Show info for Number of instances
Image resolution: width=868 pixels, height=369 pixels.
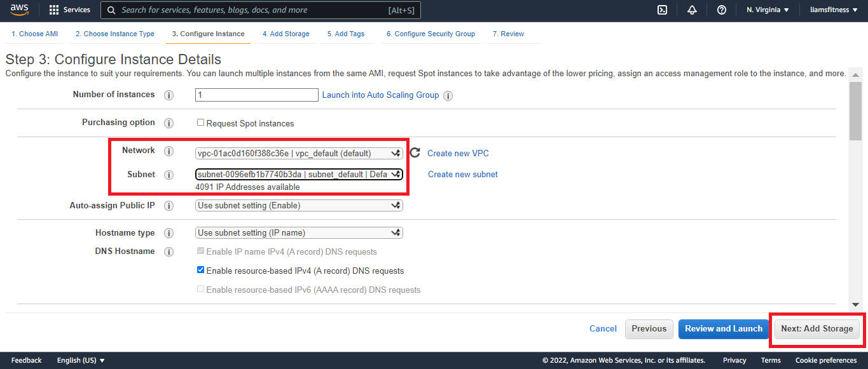[169, 95]
